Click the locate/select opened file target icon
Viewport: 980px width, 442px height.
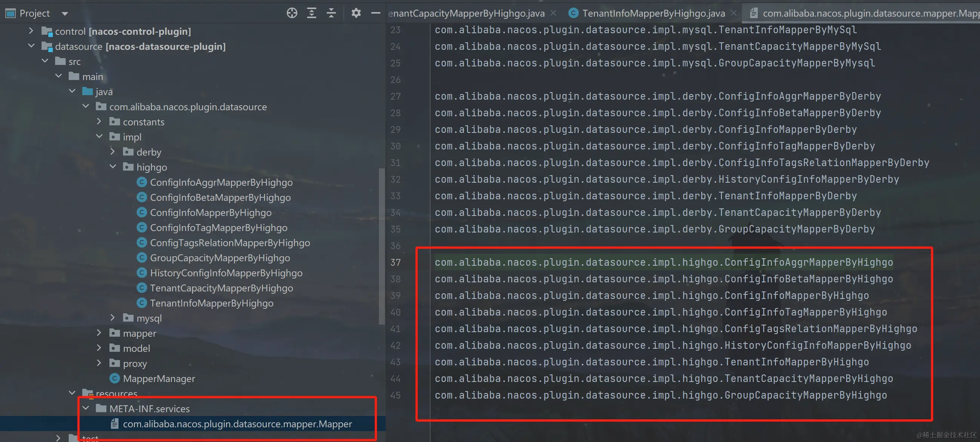pyautogui.click(x=292, y=13)
